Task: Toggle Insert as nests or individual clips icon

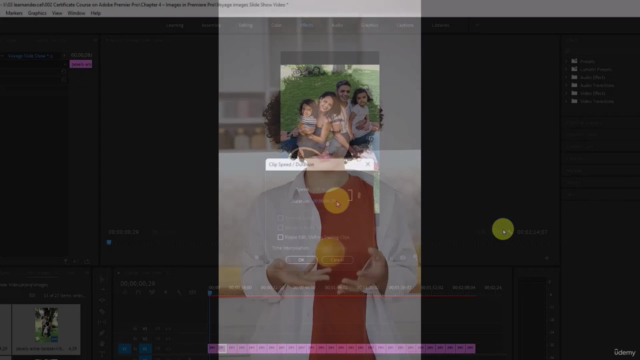Action: pyautogui.click(x=125, y=292)
